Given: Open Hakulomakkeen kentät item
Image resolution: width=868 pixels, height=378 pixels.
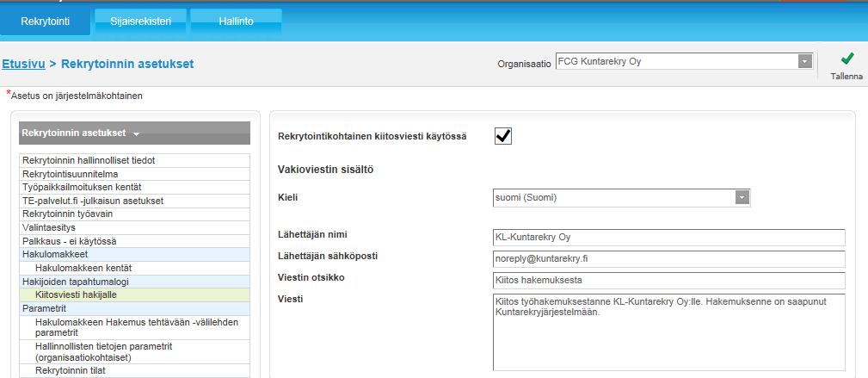Looking at the screenshot, I should [134, 268].
